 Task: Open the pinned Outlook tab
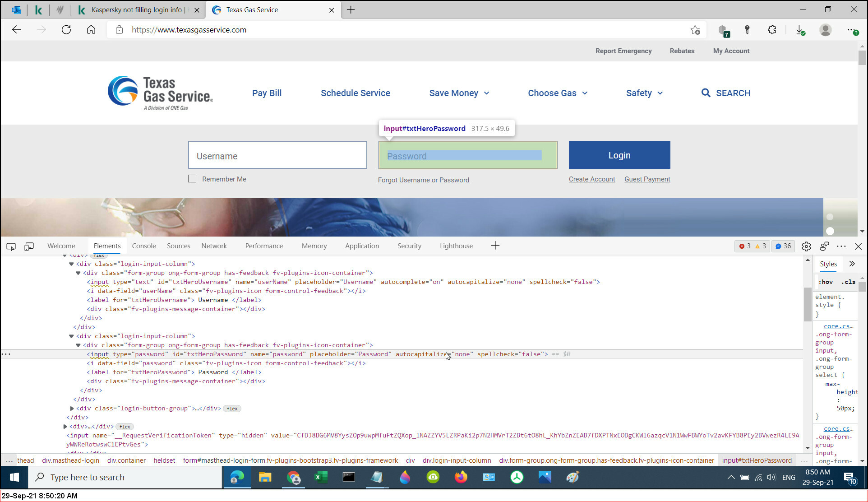click(16, 9)
